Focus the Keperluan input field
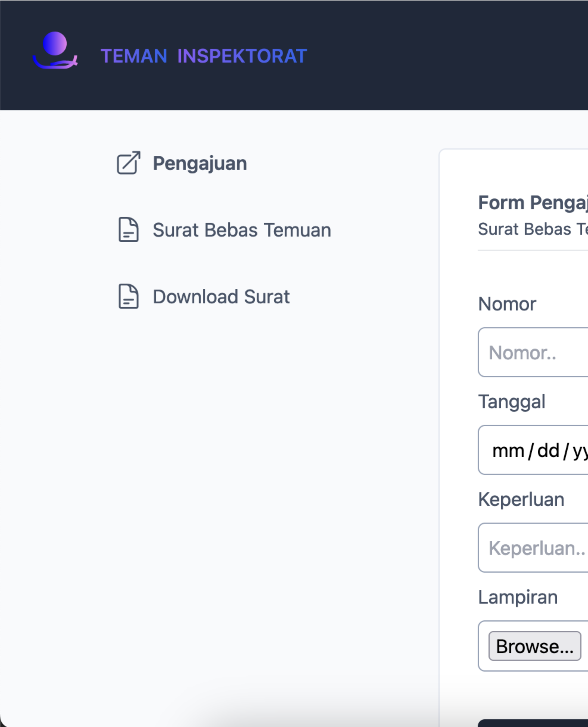Screen dimensions: 588x727 click(x=533, y=548)
